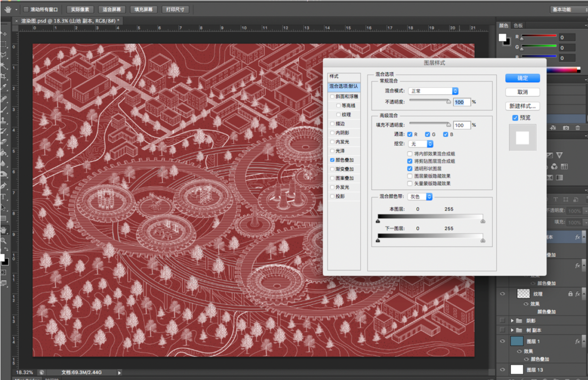Select the Eyedropper tool
588x380 pixels.
[4, 87]
